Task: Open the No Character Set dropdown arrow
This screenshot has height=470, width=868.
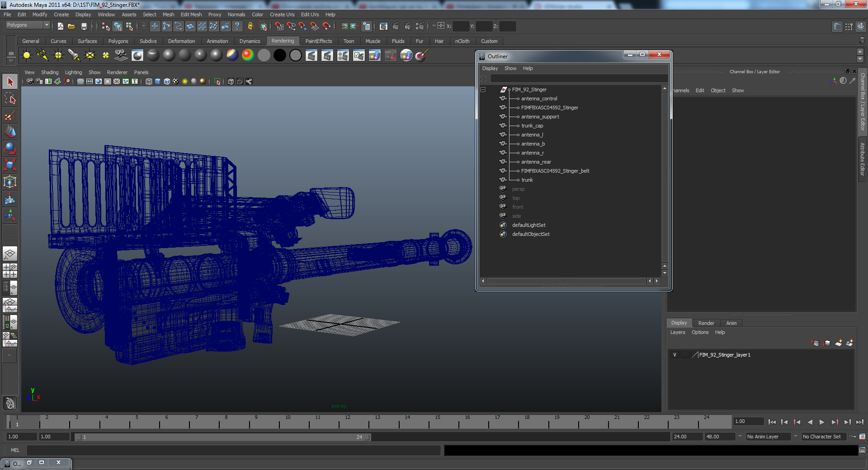Action: point(796,437)
